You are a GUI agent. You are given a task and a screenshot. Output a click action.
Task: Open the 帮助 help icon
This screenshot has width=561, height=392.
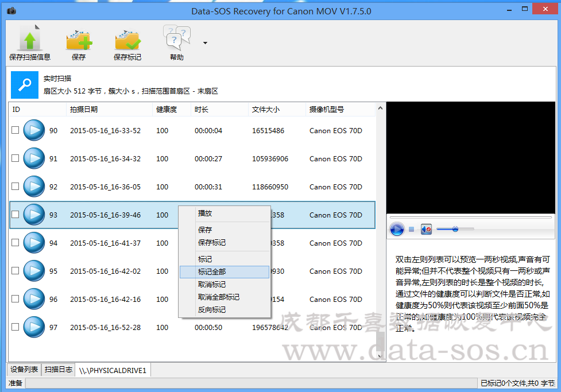tap(177, 39)
